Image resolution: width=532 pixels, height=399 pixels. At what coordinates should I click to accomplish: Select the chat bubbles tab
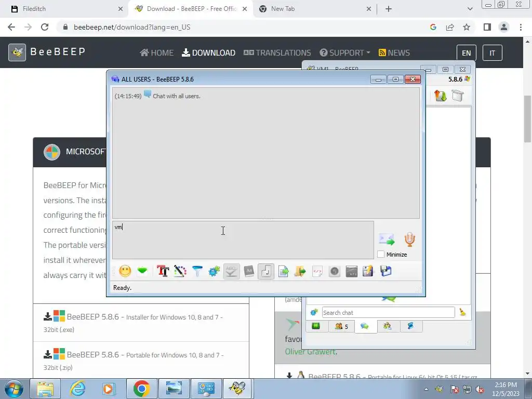[365, 326]
